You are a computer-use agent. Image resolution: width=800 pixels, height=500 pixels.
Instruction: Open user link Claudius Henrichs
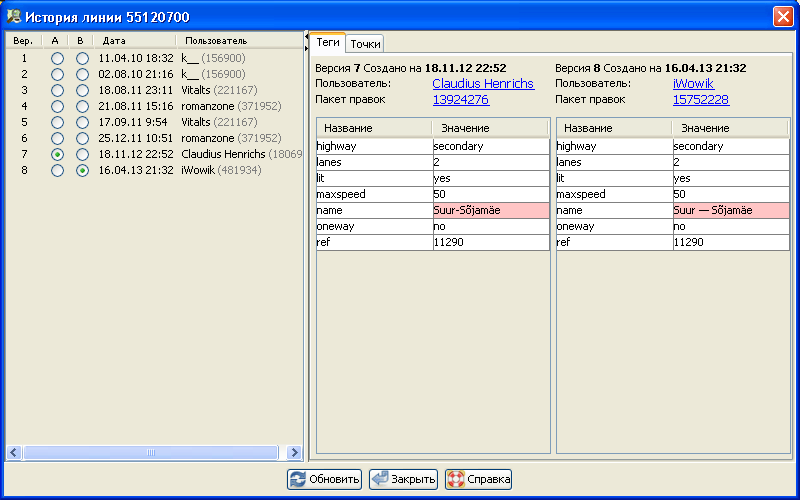point(483,84)
